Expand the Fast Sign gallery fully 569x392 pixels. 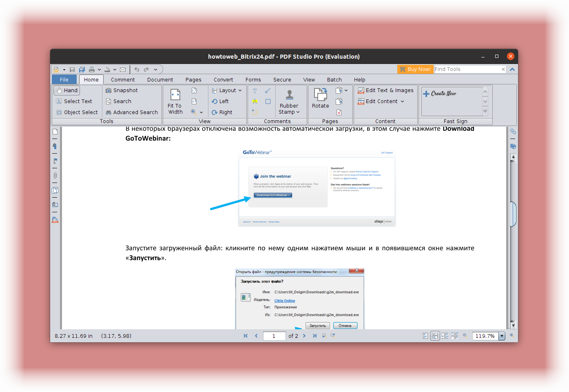tap(485, 111)
